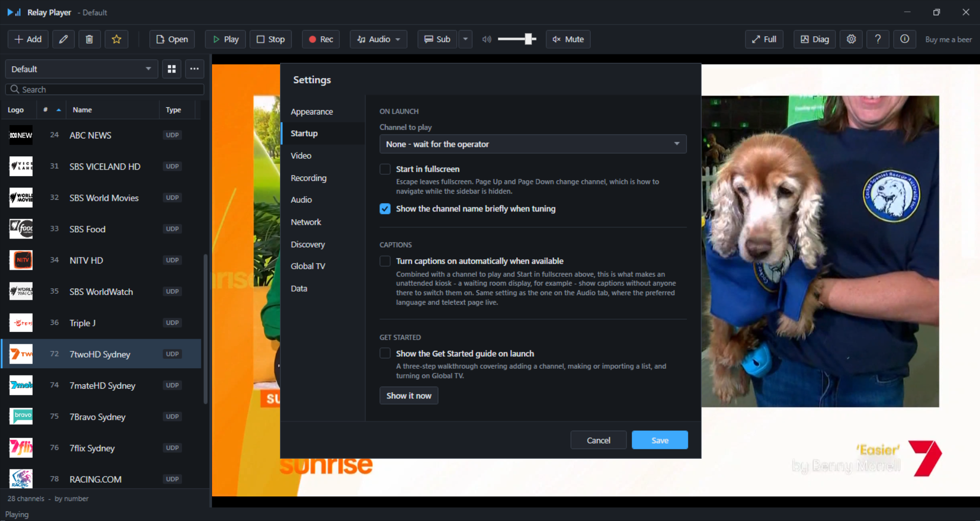Select the NITV HD channel logo
Viewport: 980px width, 521px height.
point(21,260)
